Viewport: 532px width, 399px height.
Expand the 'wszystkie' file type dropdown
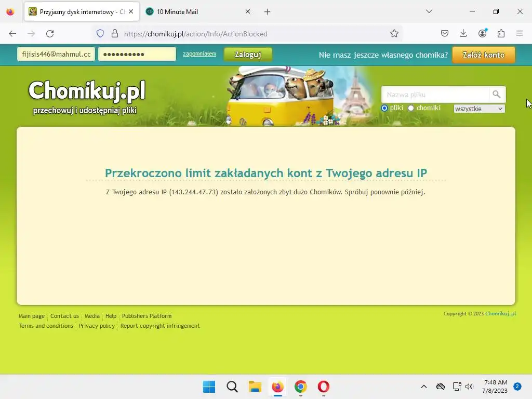point(479,109)
